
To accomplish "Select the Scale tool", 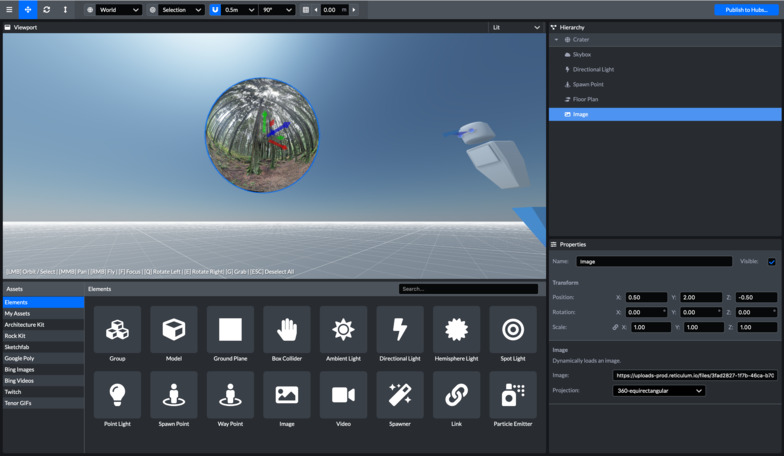I will 65,10.
